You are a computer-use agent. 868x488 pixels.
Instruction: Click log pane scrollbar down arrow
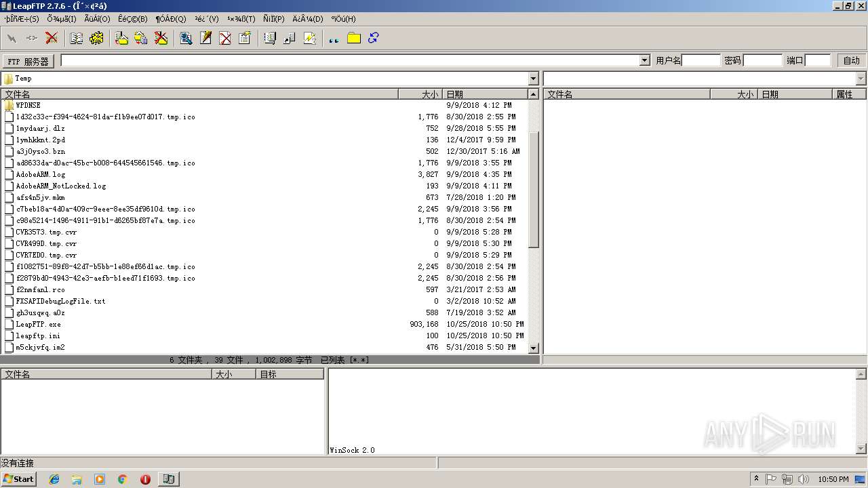click(861, 449)
